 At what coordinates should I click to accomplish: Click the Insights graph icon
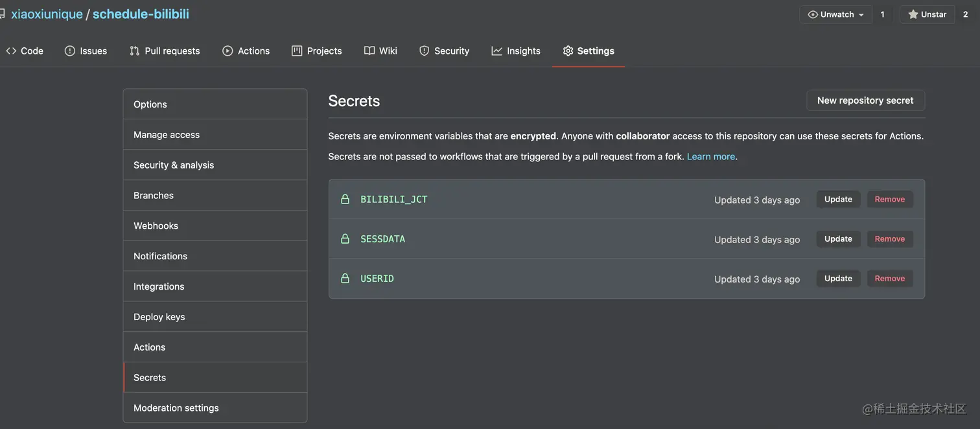pyautogui.click(x=497, y=51)
